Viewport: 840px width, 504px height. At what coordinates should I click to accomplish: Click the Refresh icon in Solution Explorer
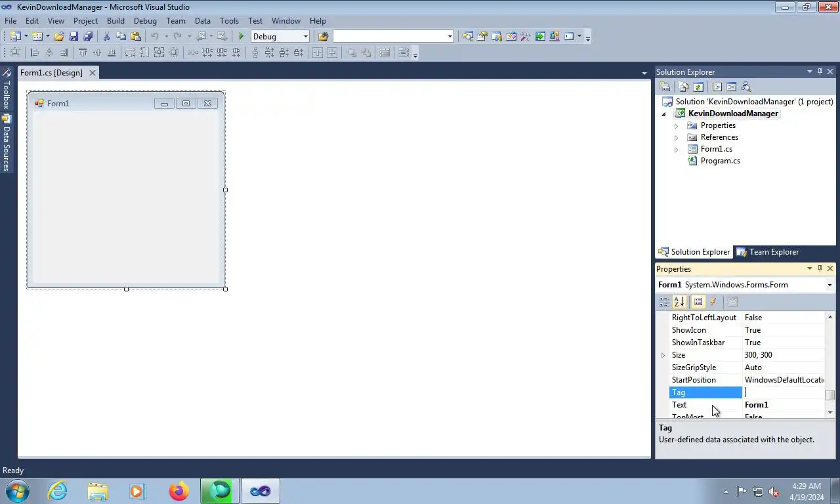(x=698, y=87)
